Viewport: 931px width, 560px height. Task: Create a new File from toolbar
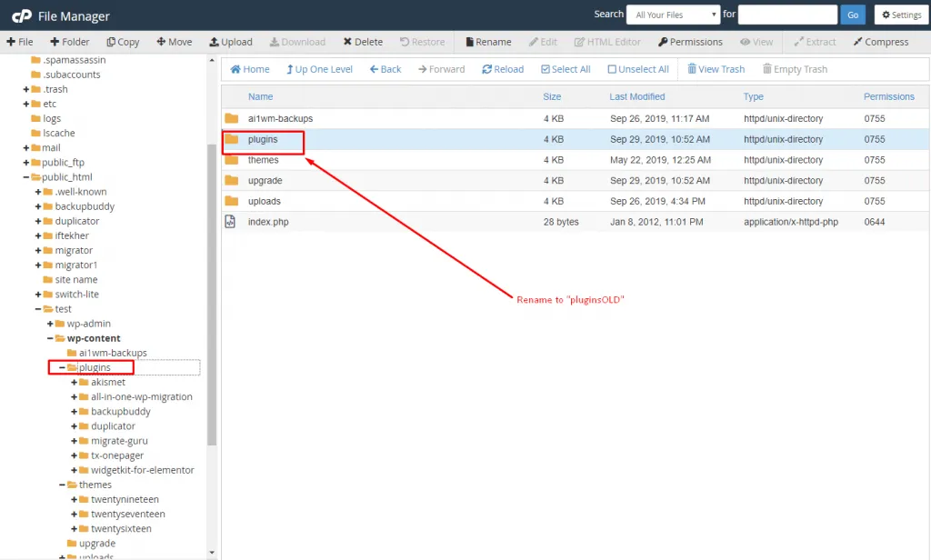pos(20,42)
